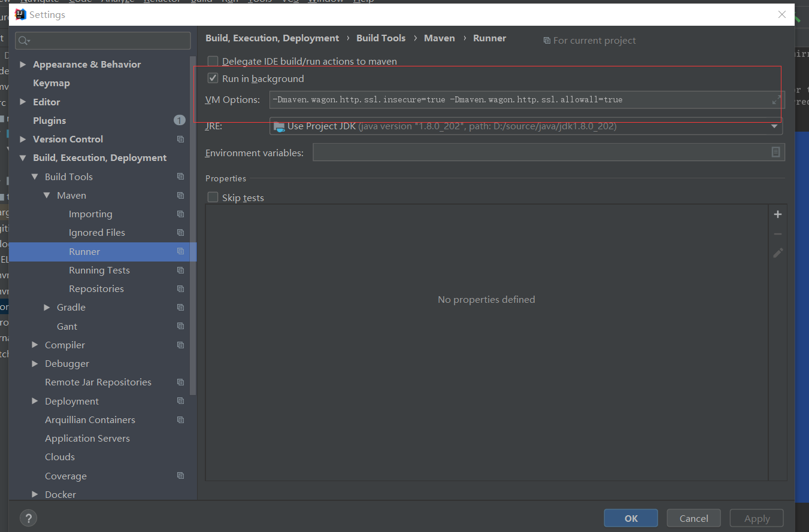Click project-level icon beside Deployment

coord(180,402)
